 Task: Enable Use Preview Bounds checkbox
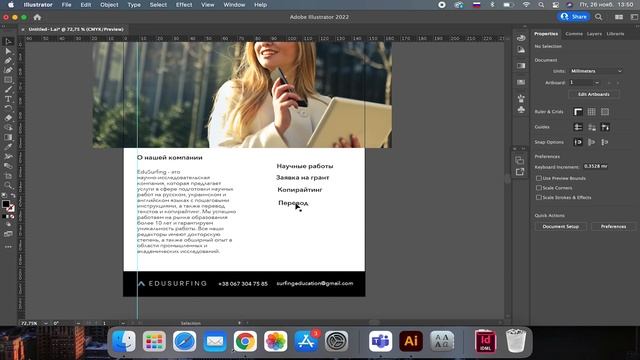539,178
